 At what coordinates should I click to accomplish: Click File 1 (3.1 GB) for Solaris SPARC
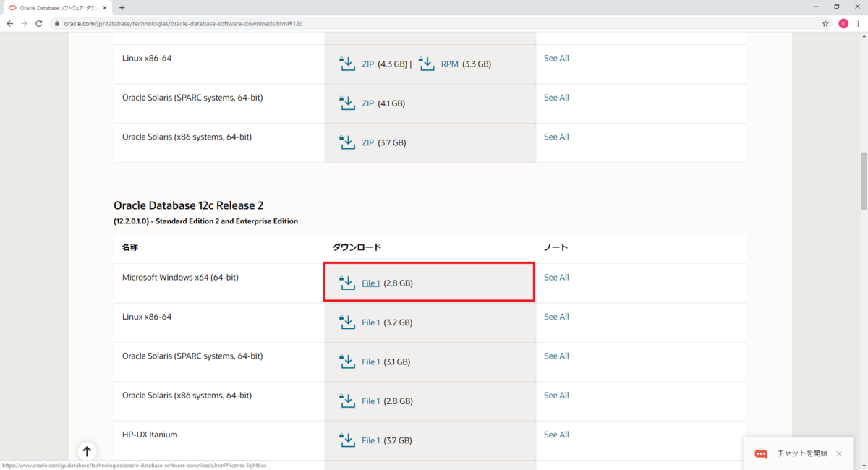pyautogui.click(x=370, y=362)
